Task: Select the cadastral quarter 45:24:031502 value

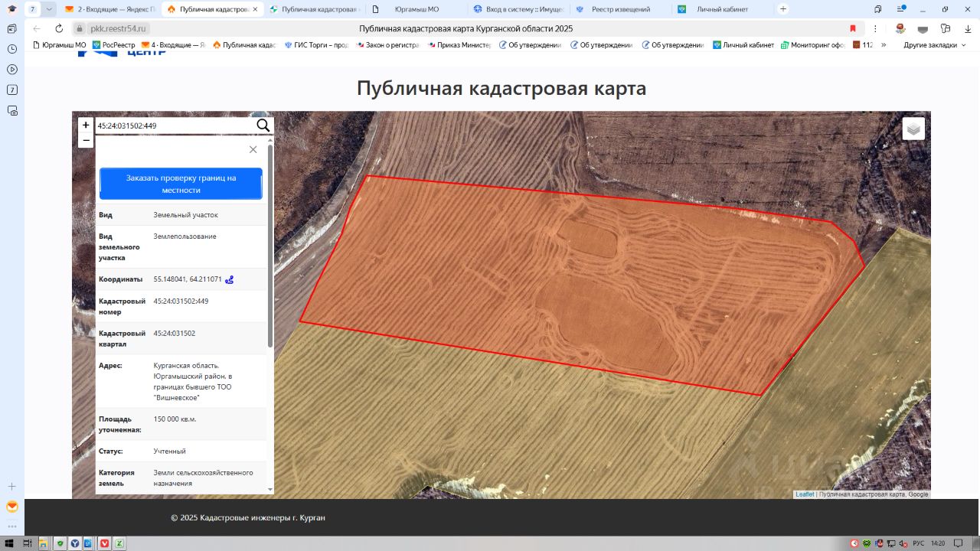Action: pyautogui.click(x=175, y=334)
